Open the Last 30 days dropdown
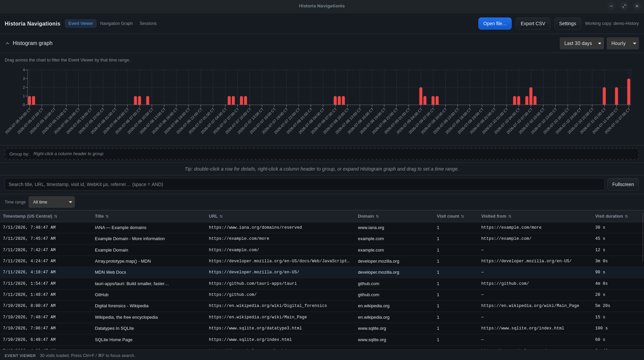Viewport: 644px width, 360px height. [x=582, y=43]
